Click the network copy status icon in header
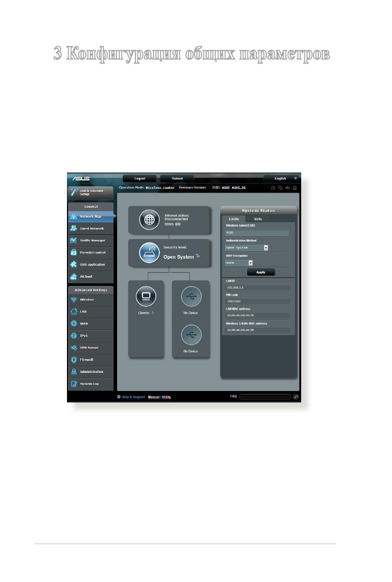The width and height of the screenshot is (392, 582). (x=280, y=188)
